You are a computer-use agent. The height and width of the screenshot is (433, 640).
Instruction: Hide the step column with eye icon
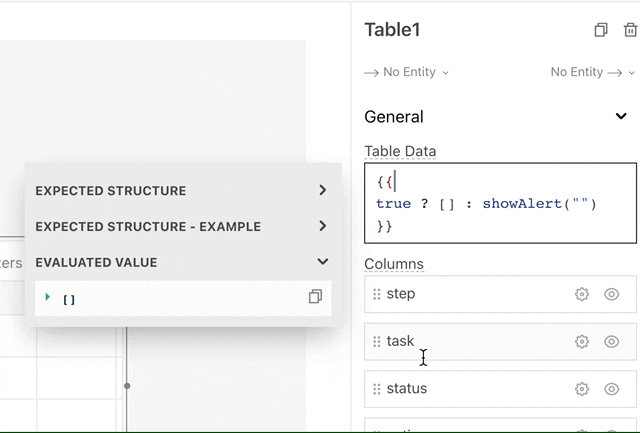click(x=612, y=294)
